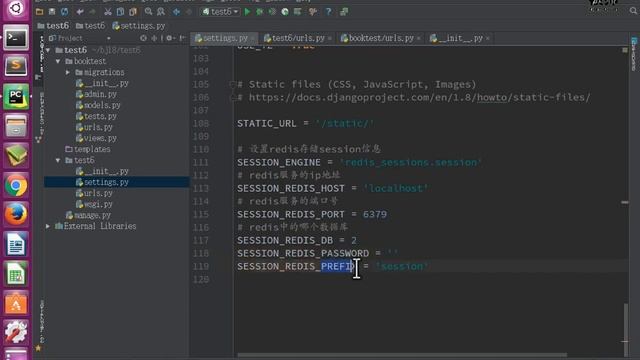640x360 pixels.
Task: Click the collapse all icon in Project panel
Action: (x=154, y=38)
